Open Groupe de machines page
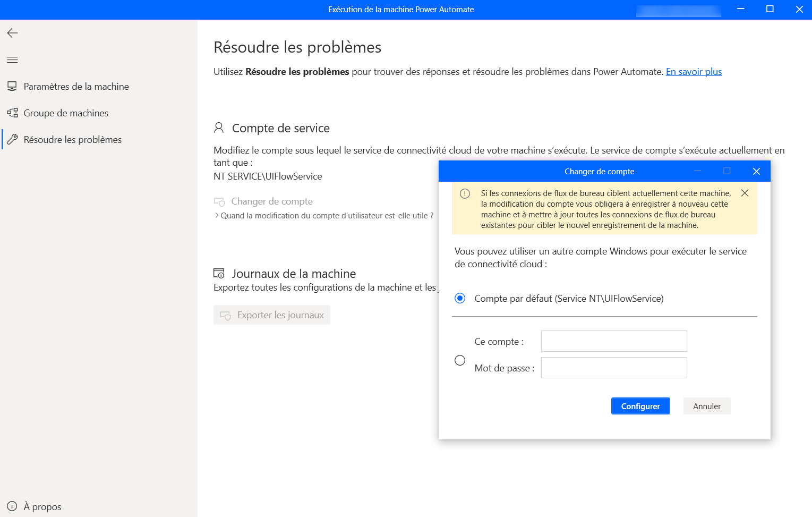This screenshot has height=517, width=812. click(x=66, y=113)
